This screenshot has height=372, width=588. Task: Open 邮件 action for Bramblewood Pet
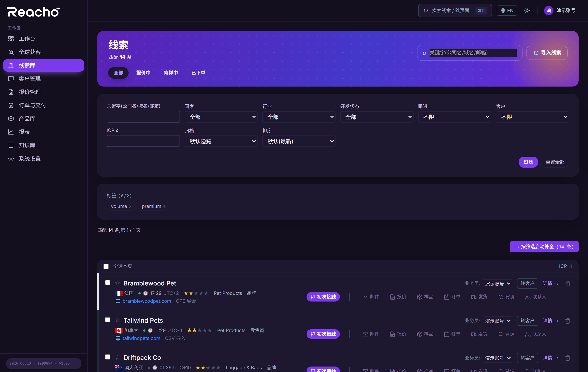click(x=371, y=297)
